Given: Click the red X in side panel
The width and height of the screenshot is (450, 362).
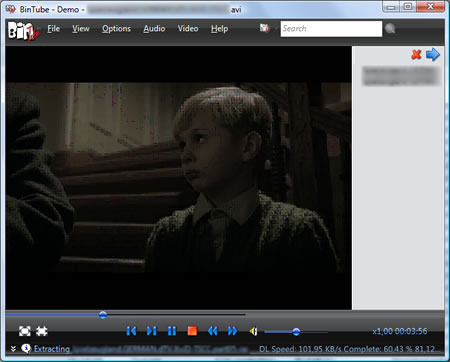Looking at the screenshot, I should click(416, 54).
